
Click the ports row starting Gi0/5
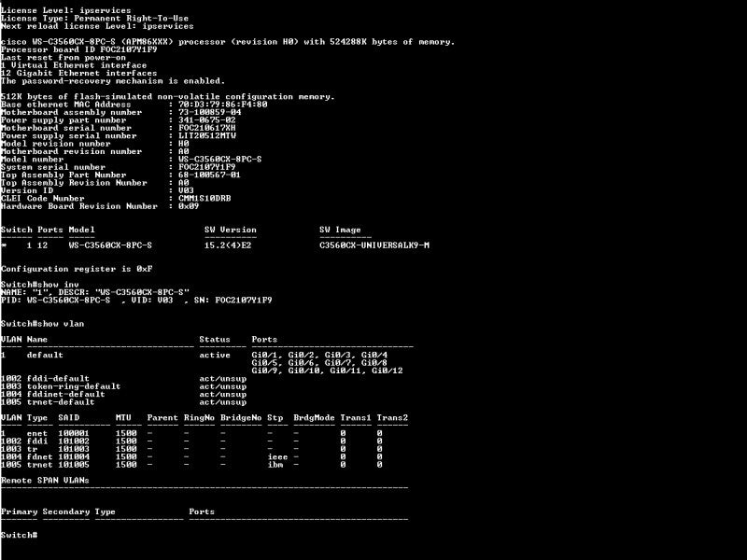319,363
